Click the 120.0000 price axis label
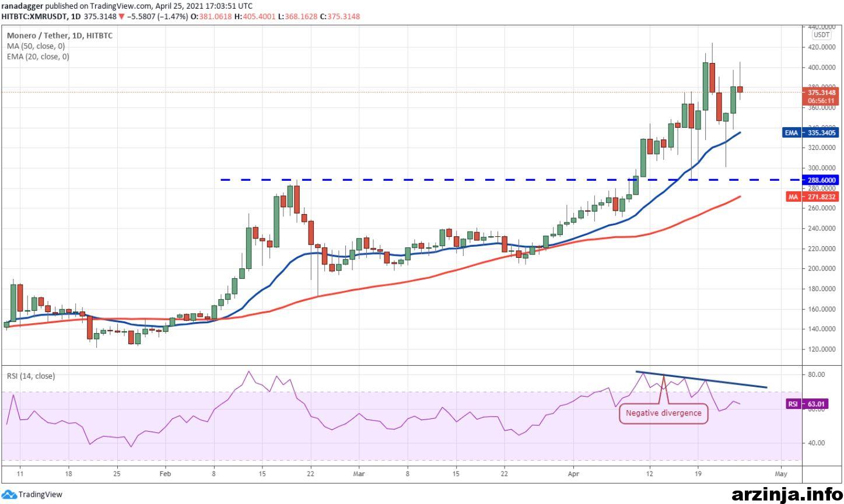844x504 pixels. 822,349
